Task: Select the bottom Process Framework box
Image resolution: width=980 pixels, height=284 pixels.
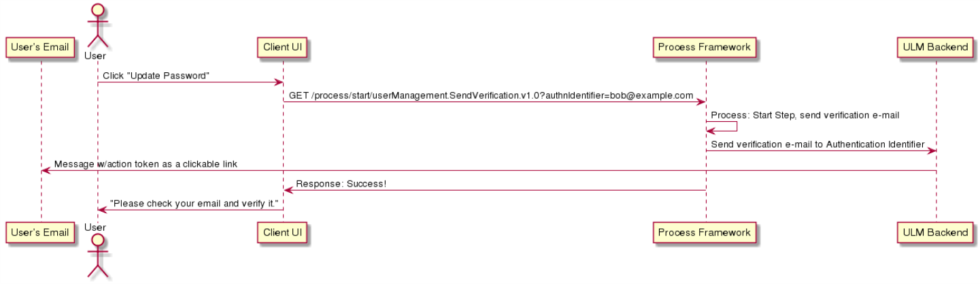Action: [x=705, y=232]
